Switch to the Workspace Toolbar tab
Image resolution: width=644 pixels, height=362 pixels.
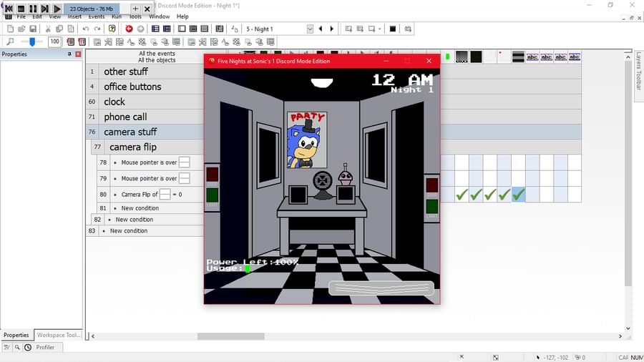(59, 335)
